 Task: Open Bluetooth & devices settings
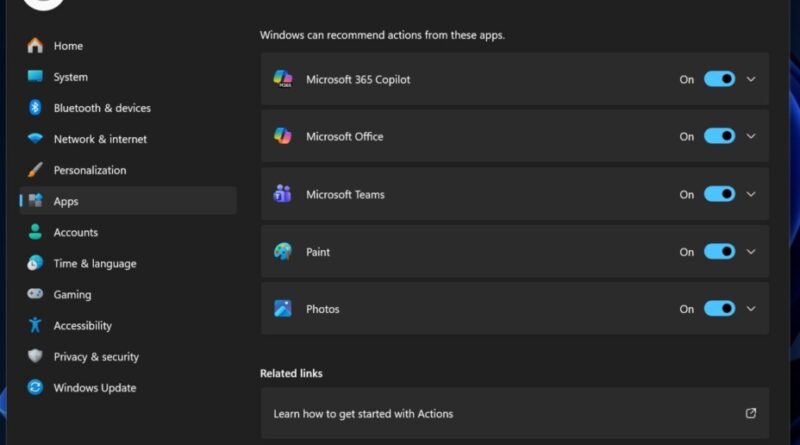tap(128, 108)
